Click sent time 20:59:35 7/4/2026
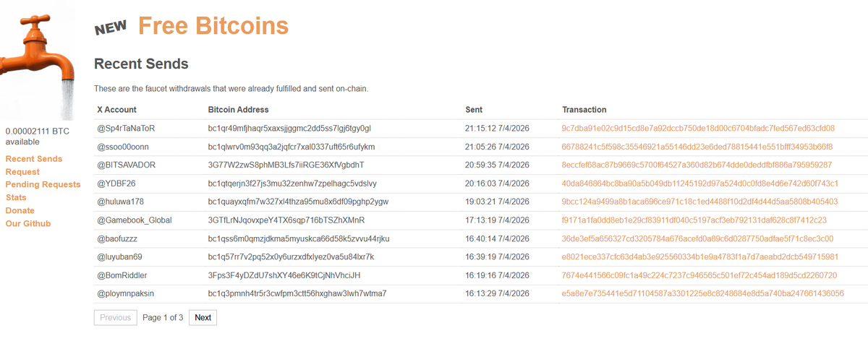This screenshot has width=868, height=354. pos(498,165)
